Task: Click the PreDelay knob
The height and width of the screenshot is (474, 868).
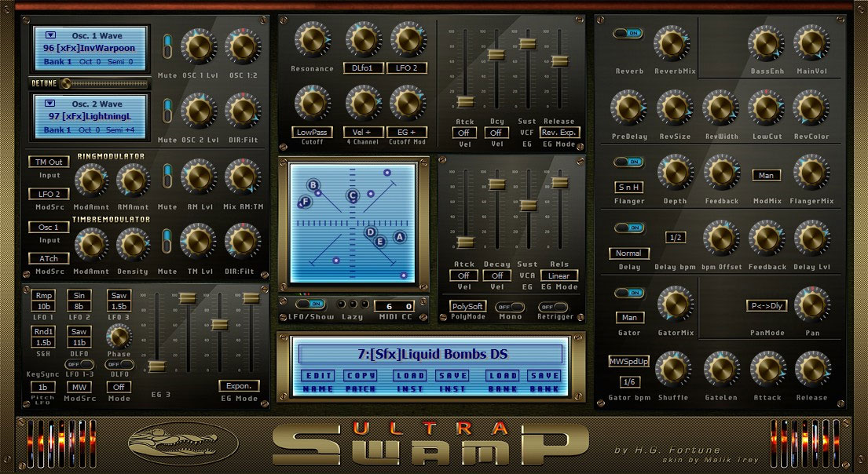Action: coord(629,108)
